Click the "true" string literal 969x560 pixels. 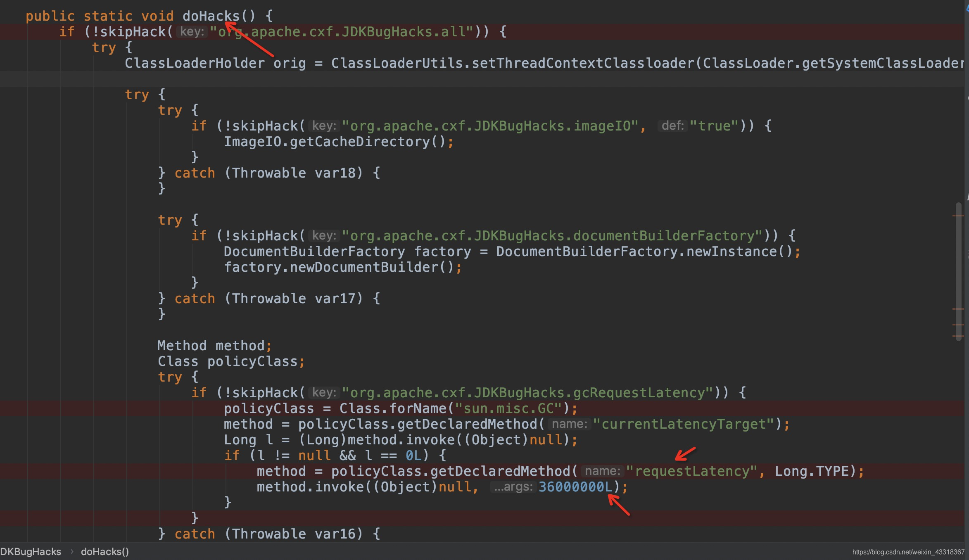(x=714, y=126)
